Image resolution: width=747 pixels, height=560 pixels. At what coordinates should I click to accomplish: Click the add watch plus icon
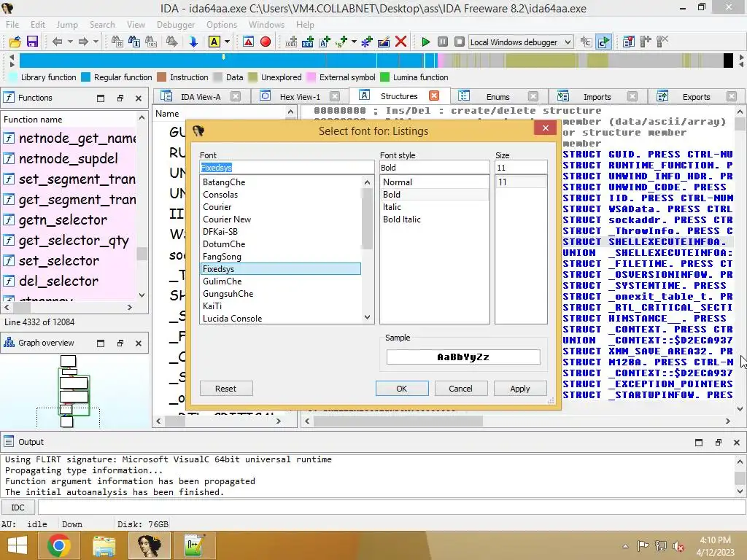click(646, 42)
